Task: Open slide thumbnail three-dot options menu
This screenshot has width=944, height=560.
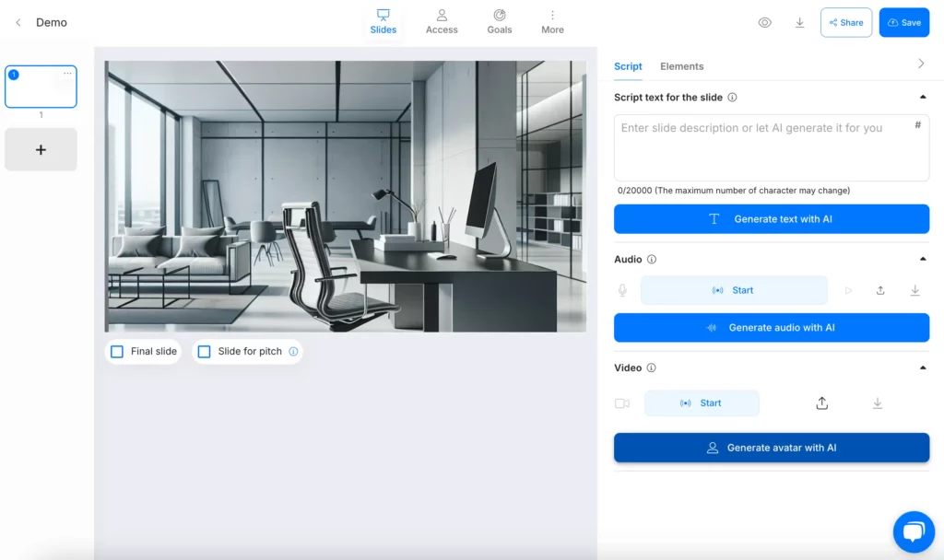Action: click(67, 74)
